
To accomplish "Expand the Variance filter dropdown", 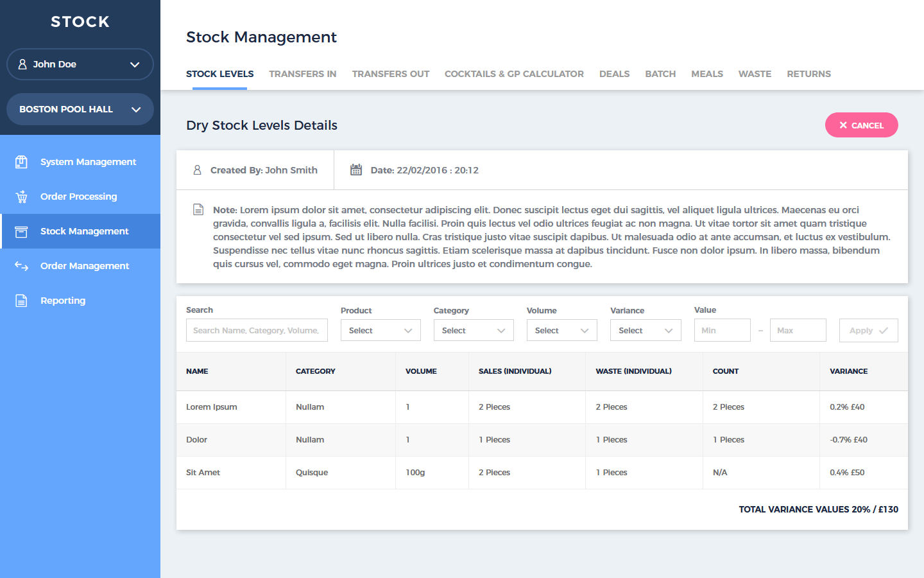I will pyautogui.click(x=646, y=331).
